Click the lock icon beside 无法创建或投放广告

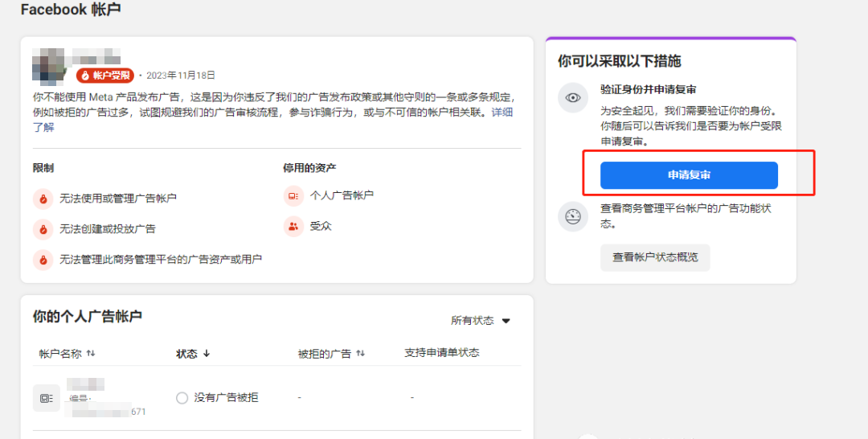(43, 229)
